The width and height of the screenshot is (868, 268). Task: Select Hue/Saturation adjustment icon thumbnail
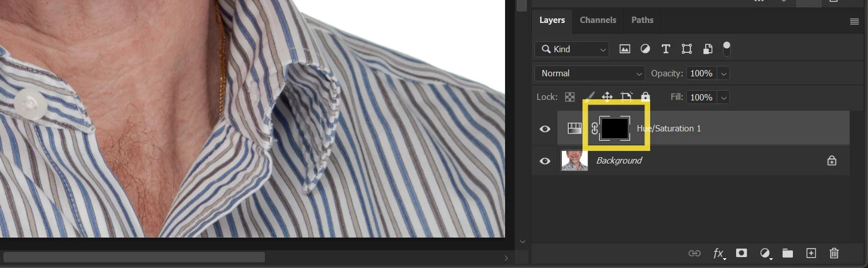click(574, 129)
